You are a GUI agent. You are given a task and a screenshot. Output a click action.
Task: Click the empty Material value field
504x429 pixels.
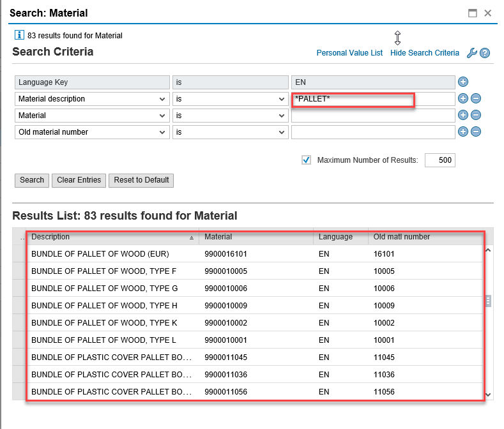point(373,116)
